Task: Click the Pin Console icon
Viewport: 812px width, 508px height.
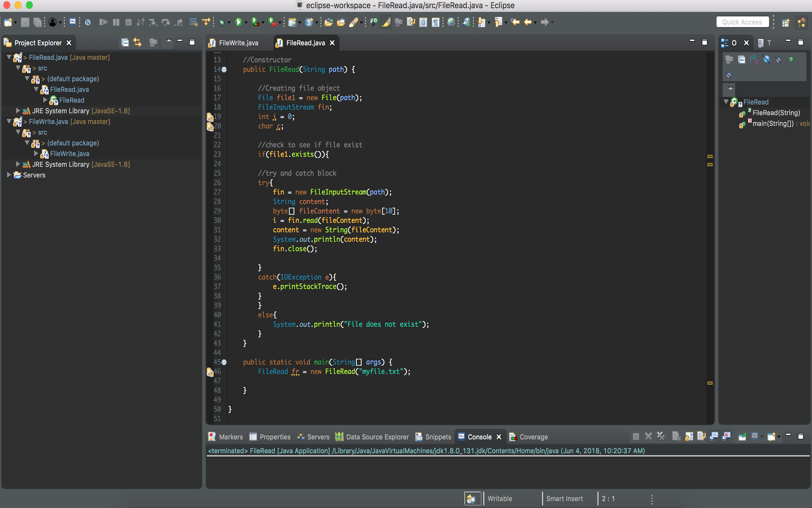Action: click(x=742, y=436)
